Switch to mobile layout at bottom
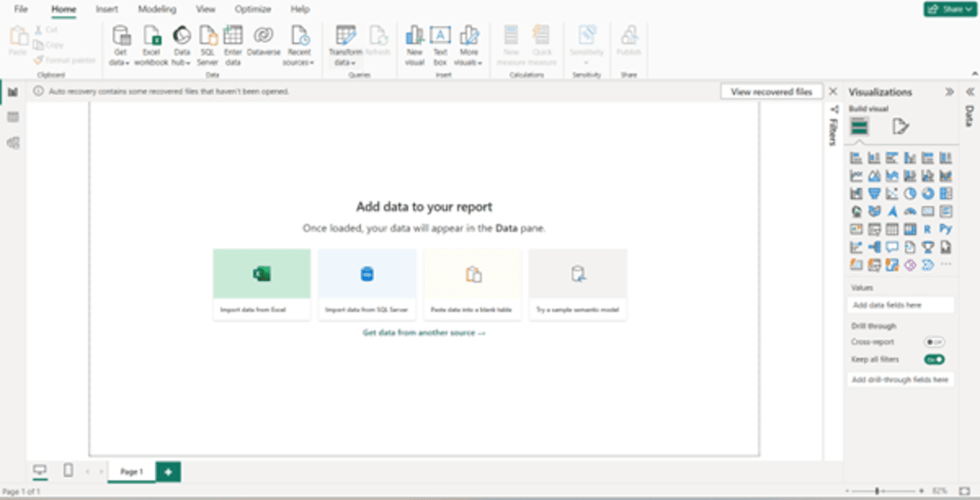Screen dimensions: 980x500 (x=68, y=471)
